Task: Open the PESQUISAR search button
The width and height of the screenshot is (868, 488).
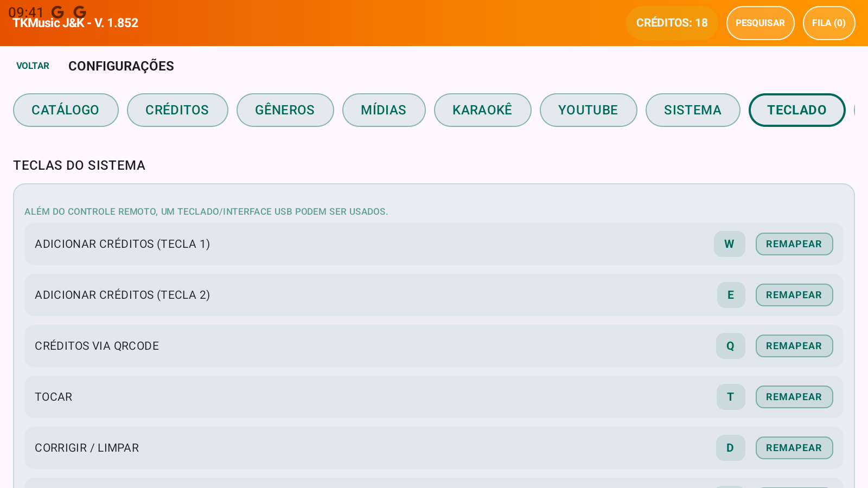Action: 760,23
